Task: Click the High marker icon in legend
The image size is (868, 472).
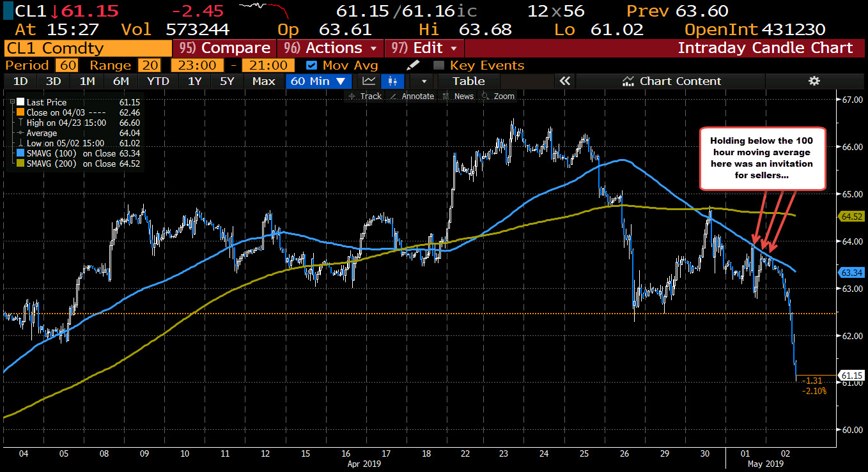Action: point(20,123)
